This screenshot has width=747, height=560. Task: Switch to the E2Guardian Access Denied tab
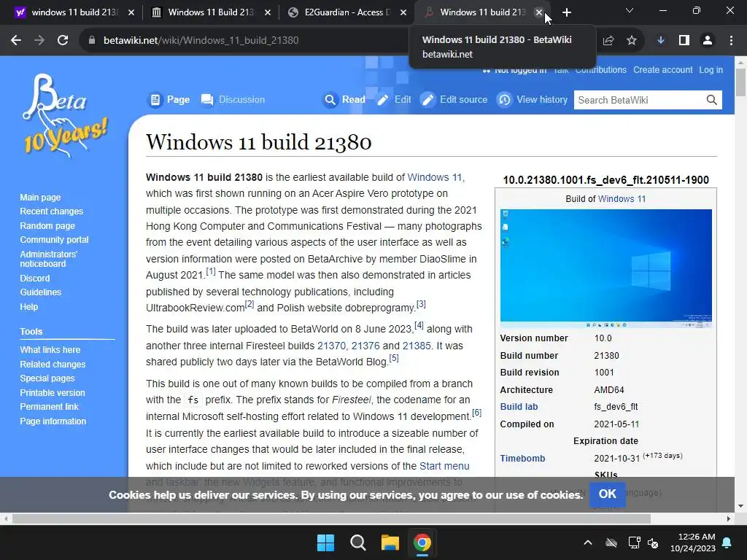point(345,12)
